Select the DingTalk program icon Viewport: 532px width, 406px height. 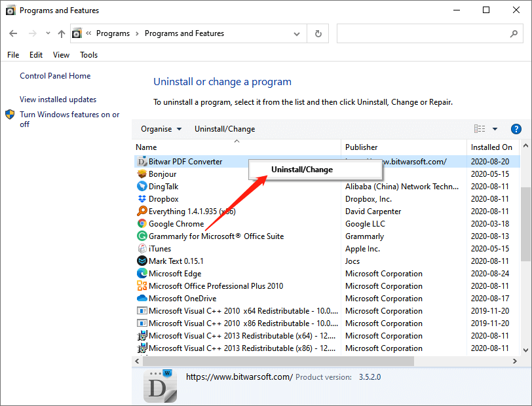point(140,186)
